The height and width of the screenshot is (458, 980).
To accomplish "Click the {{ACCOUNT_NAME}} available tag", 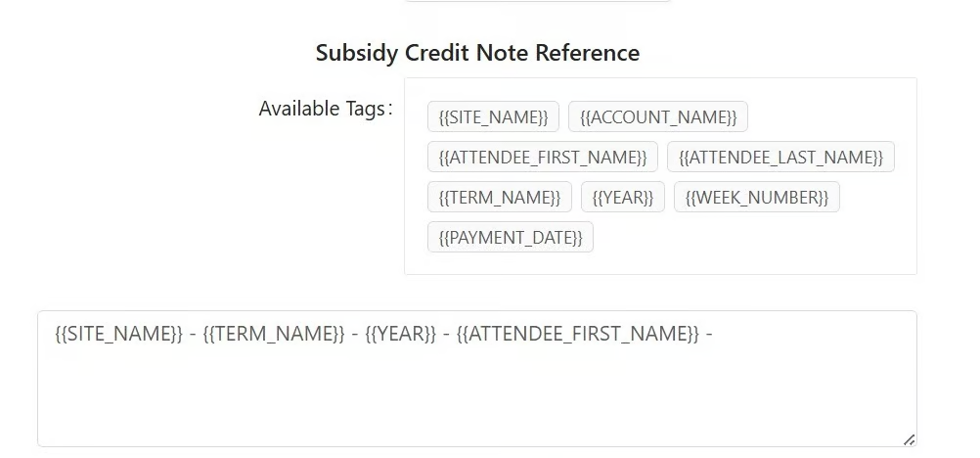I will pos(657,117).
